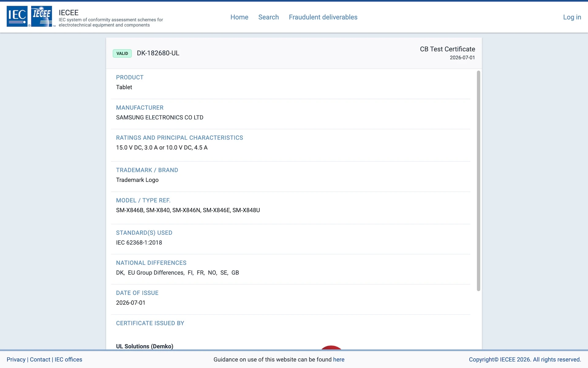The image size is (588, 368).
Task: Click the header date 2026-07-01
Action: coord(462,58)
